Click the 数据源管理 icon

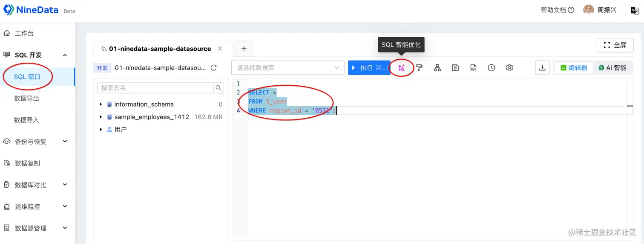tap(7, 228)
